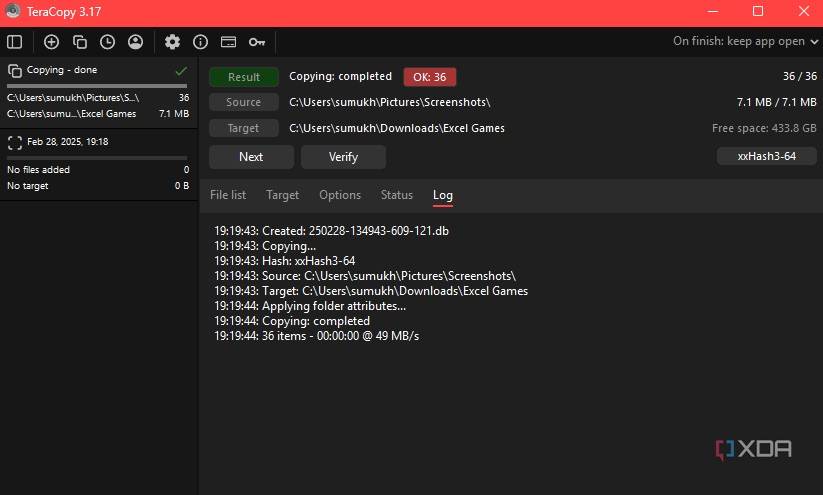Click the empty job progress bar under Feb 28
This screenshot has height=495, width=823.
point(97,157)
